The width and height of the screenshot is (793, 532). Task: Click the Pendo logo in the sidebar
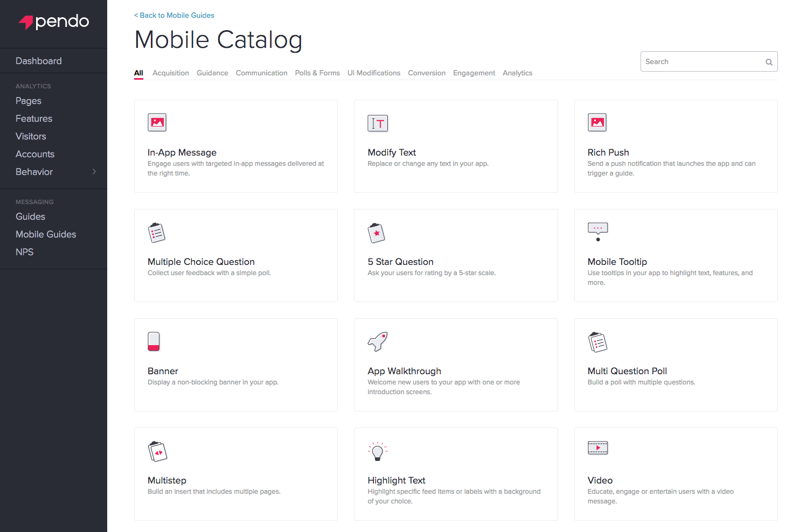point(53,22)
